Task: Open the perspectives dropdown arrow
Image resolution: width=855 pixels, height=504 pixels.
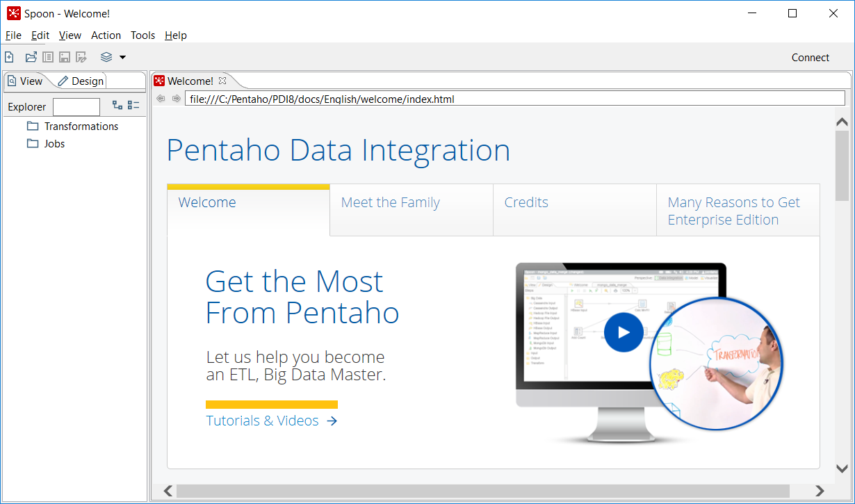Action: pos(122,57)
